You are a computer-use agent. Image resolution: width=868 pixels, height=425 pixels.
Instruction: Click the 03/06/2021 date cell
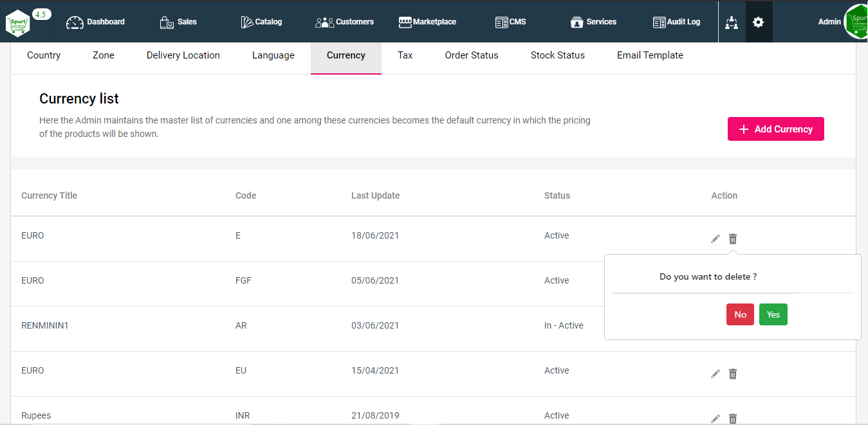point(375,325)
